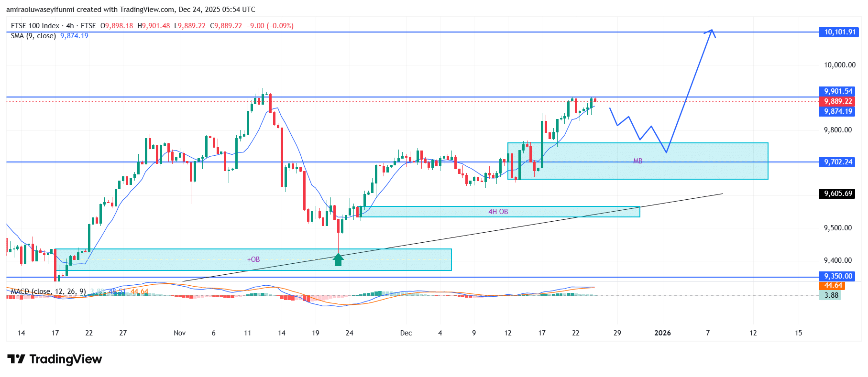868x377 pixels.
Task: Click the 'C9,889.22' close value
Action: pos(226,26)
